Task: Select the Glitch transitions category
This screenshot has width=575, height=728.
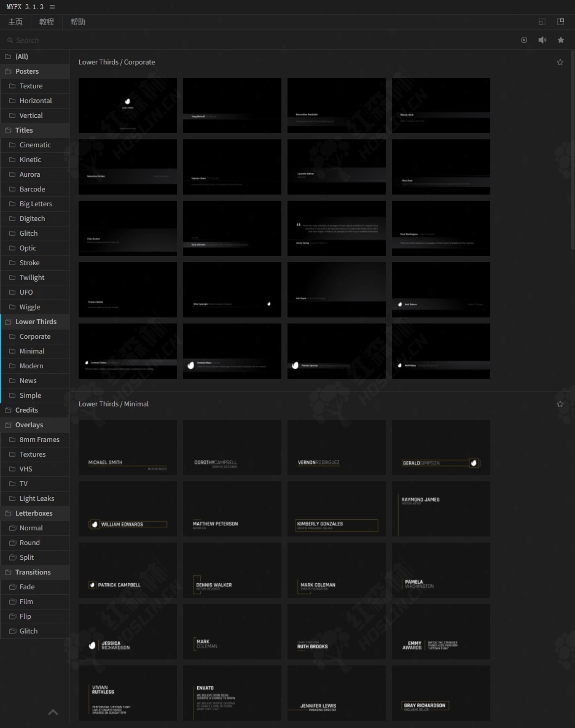Action: [x=35, y=632]
